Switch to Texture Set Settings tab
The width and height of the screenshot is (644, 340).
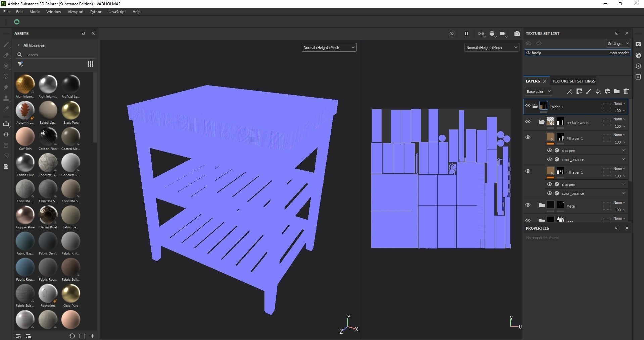tap(574, 81)
